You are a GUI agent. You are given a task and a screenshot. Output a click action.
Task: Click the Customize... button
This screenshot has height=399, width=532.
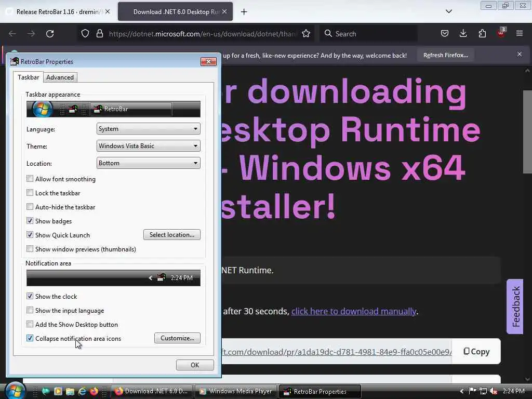click(177, 338)
